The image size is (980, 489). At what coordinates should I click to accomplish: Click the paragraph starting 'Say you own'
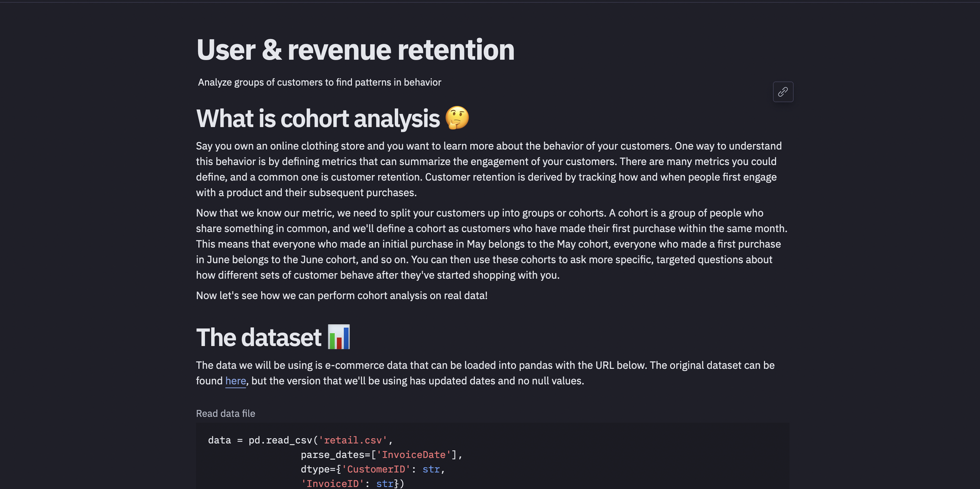click(489, 169)
